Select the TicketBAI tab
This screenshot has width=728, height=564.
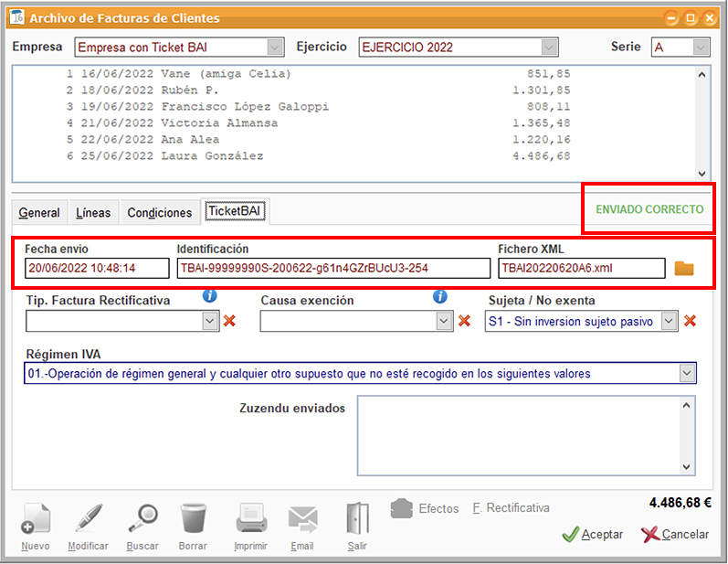235,211
